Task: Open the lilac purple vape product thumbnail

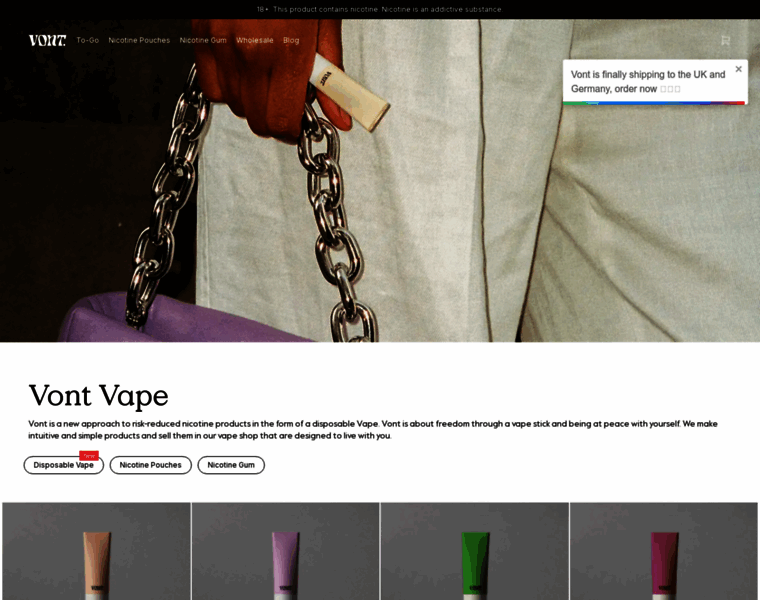Action: coord(285,551)
